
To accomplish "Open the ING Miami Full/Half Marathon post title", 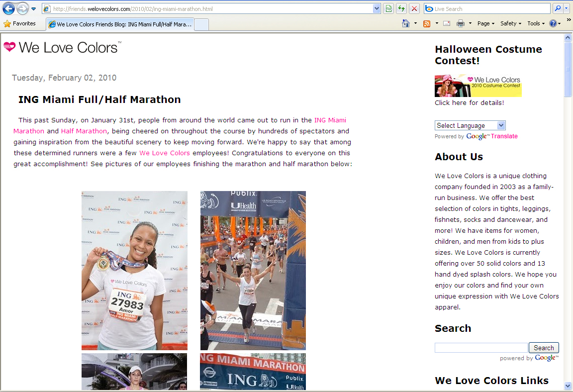I will pyautogui.click(x=99, y=99).
